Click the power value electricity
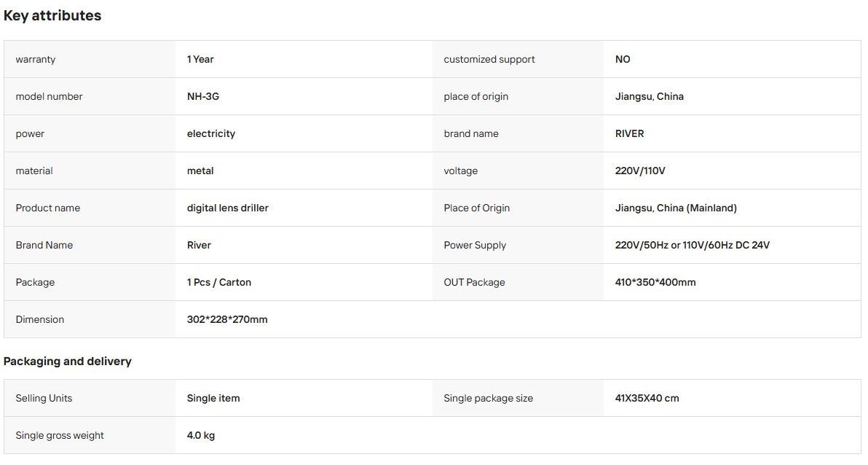The image size is (868, 465). point(211,133)
